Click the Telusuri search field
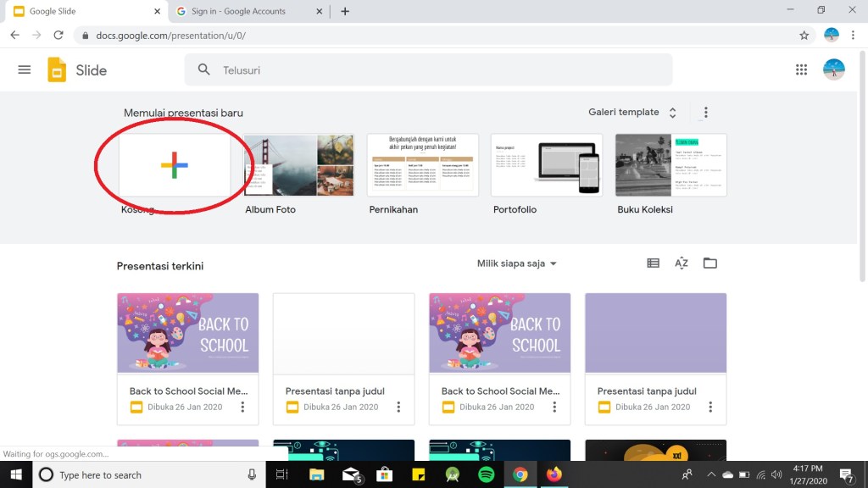Screen dimensions: 868x488 pos(428,70)
